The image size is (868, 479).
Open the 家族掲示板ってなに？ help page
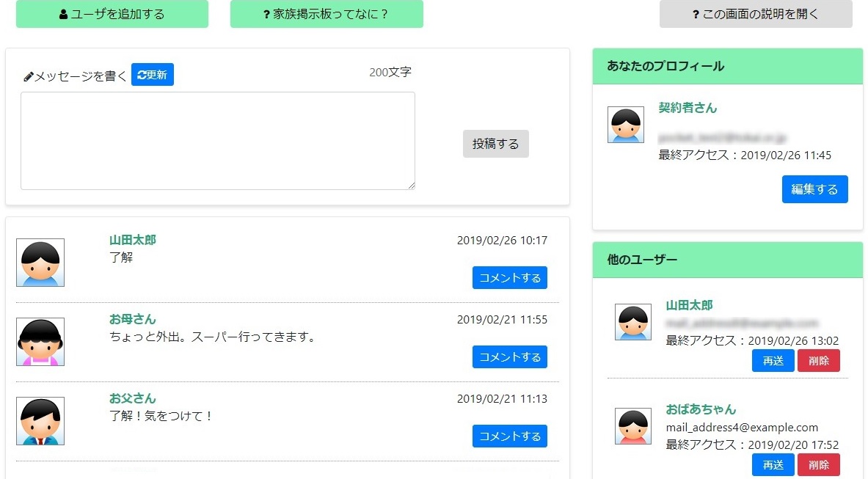(327, 13)
